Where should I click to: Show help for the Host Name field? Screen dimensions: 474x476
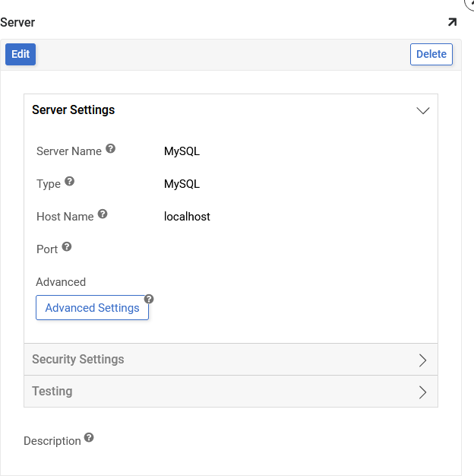[x=103, y=214]
